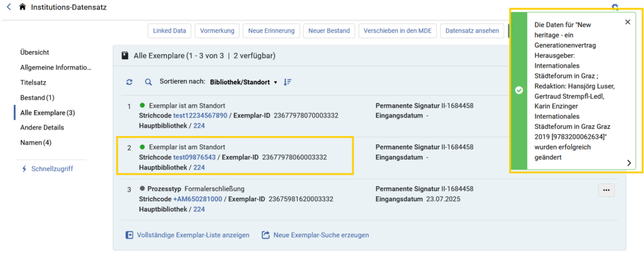This screenshot has width=644, height=256.
Task: Open the item search magnifier icon
Action: pyautogui.click(x=148, y=83)
